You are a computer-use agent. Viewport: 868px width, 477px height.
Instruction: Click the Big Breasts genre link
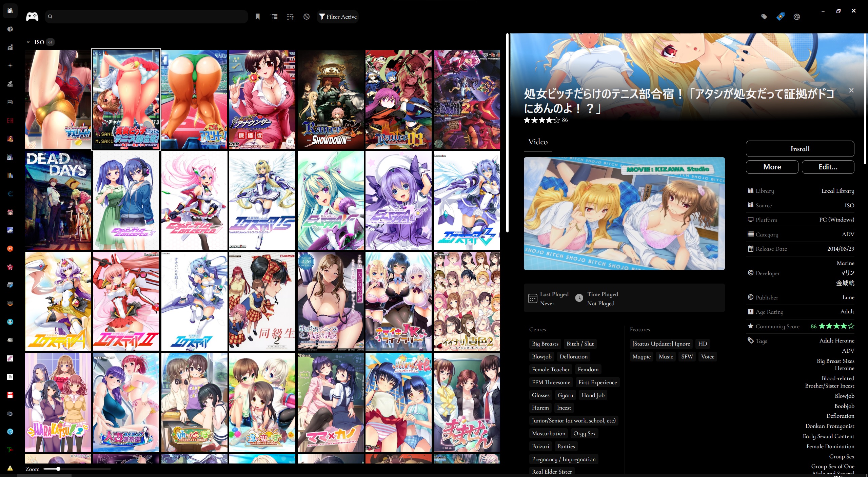[x=545, y=344]
